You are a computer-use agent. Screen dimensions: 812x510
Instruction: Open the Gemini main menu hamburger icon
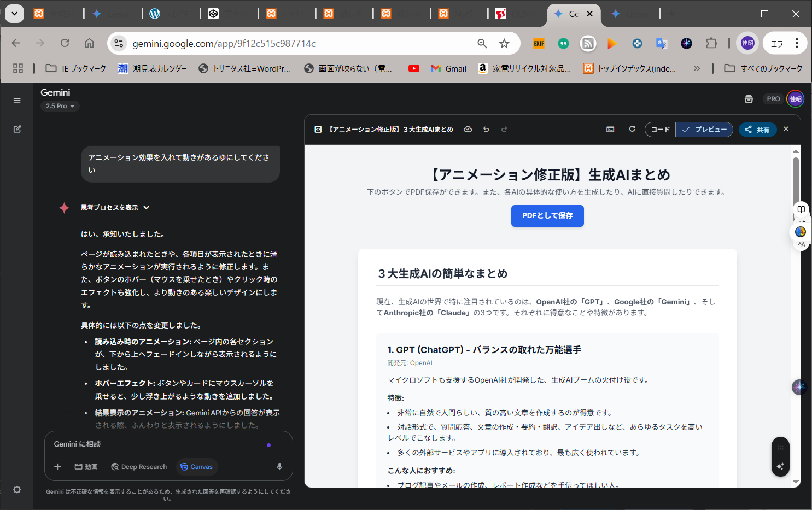point(17,101)
